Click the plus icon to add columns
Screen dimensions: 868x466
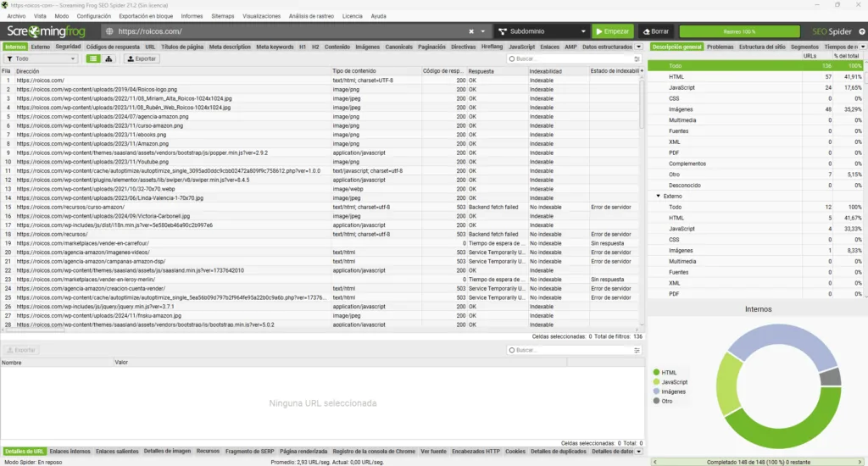coord(642,71)
